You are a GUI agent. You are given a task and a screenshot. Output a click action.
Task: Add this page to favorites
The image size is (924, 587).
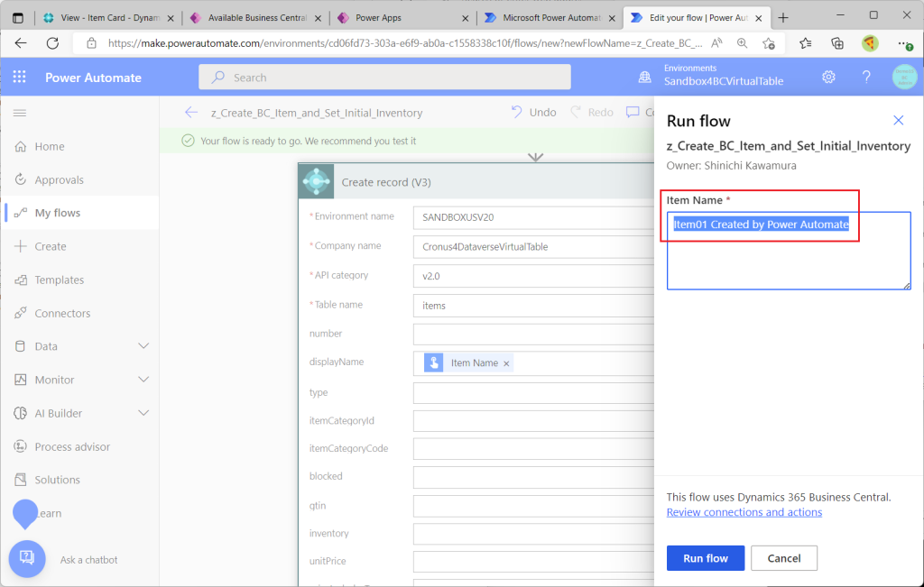coord(768,43)
